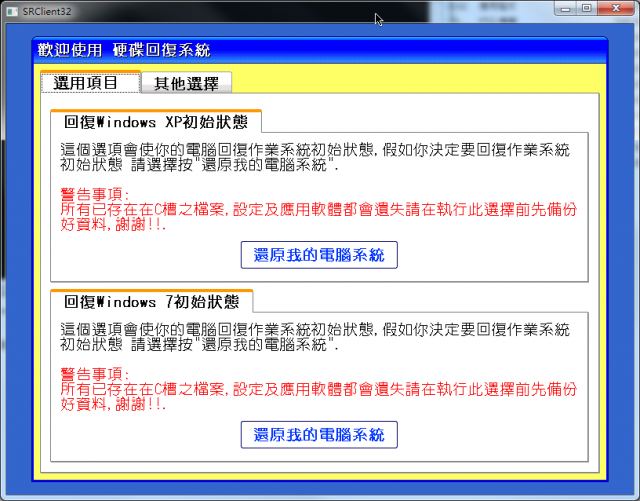Click the 歡迎使用 硬碟回復系統 title text
The width and height of the screenshot is (640, 501).
coord(124,50)
